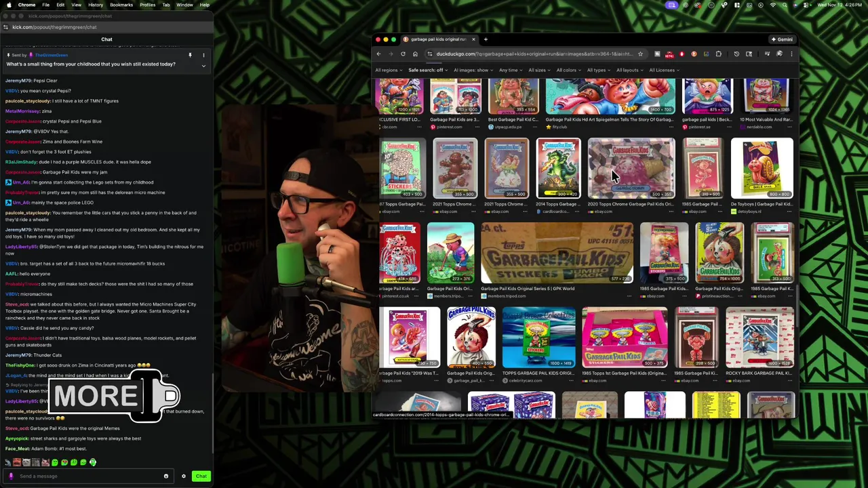
Task: Open the Chrome menu in menu bar
Action: [27, 5]
